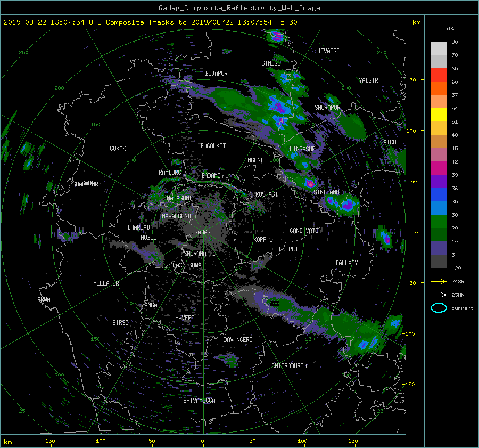Click the BAGALKOT city label

pyautogui.click(x=213, y=146)
